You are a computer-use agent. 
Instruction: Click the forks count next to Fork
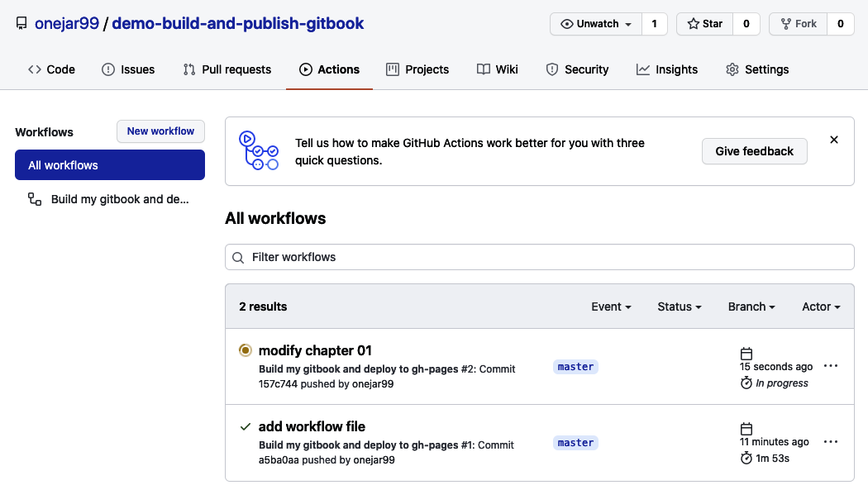click(841, 24)
